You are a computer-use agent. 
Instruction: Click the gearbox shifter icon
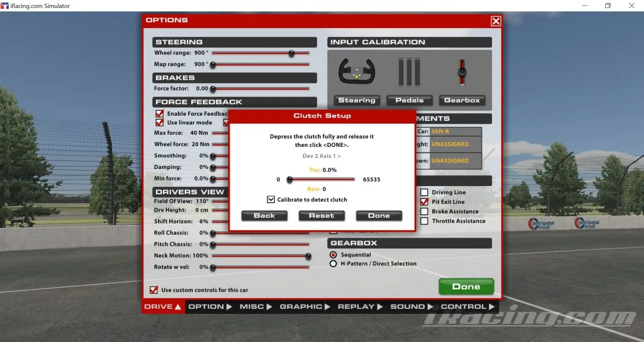click(x=462, y=72)
